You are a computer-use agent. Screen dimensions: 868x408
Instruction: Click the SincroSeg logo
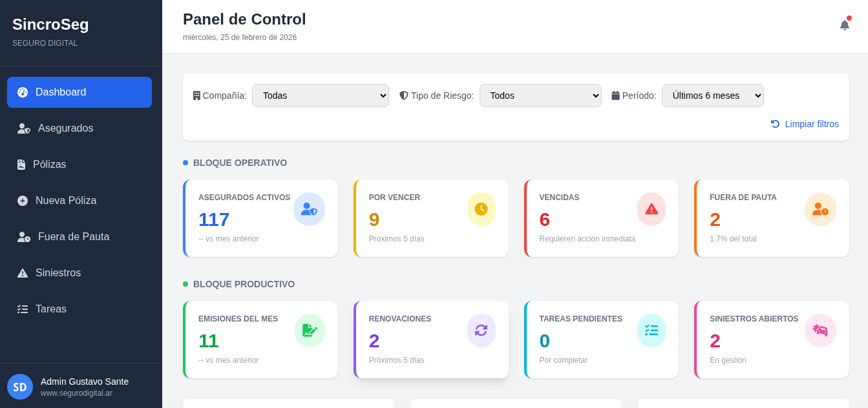coord(50,24)
